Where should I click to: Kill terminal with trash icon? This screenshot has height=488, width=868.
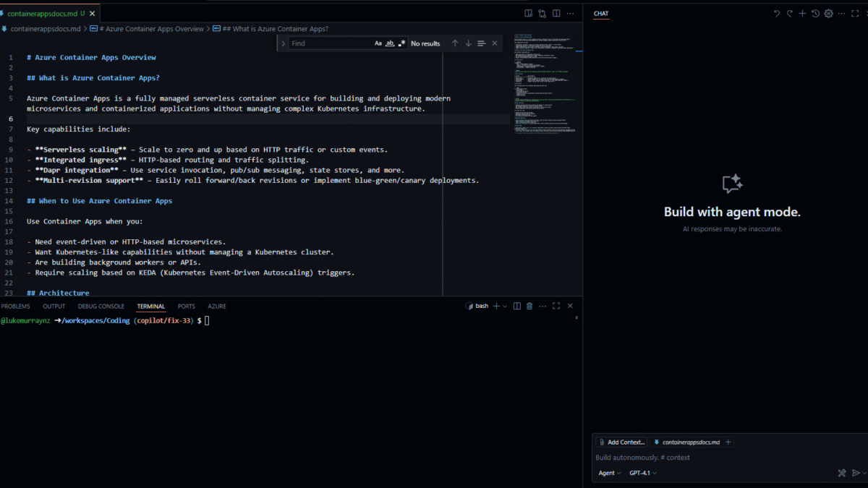(x=529, y=306)
